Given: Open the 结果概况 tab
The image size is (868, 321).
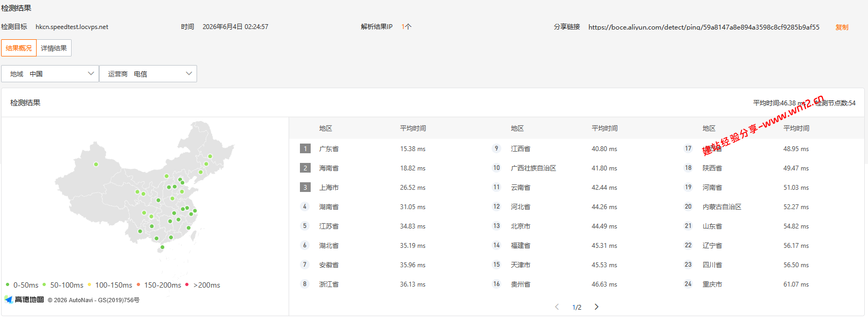Looking at the screenshot, I should 19,48.
